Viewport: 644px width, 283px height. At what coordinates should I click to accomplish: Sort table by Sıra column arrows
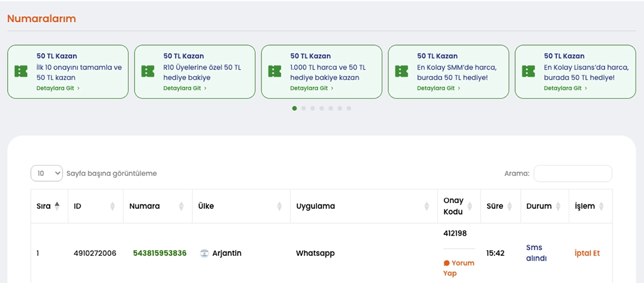(57, 206)
